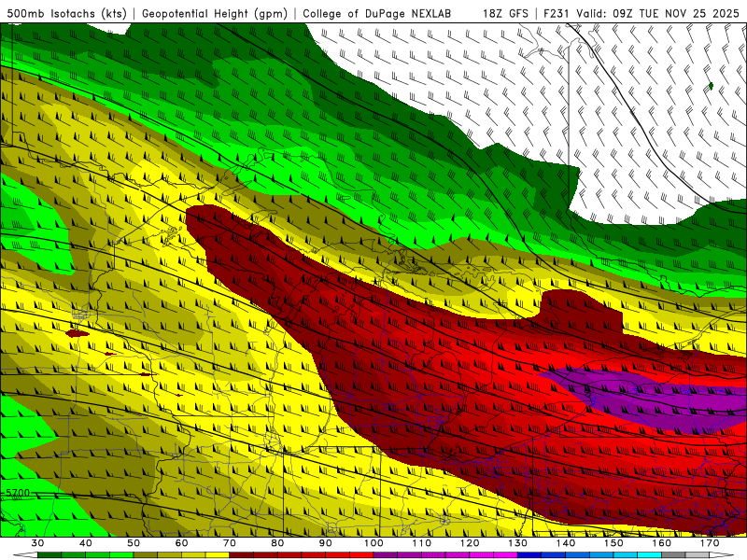This screenshot has height=560, width=747.
Task: Click the 50 value on the color scale
Action: coord(134,543)
